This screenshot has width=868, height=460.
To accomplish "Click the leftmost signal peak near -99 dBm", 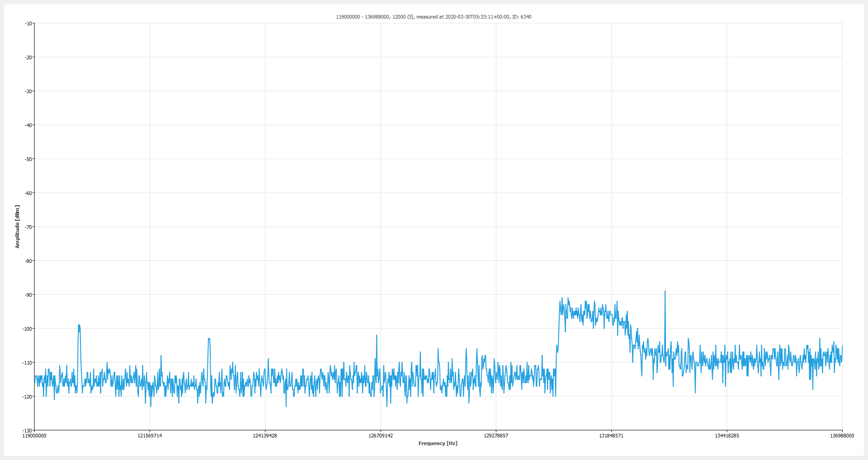I will pyautogui.click(x=79, y=326).
